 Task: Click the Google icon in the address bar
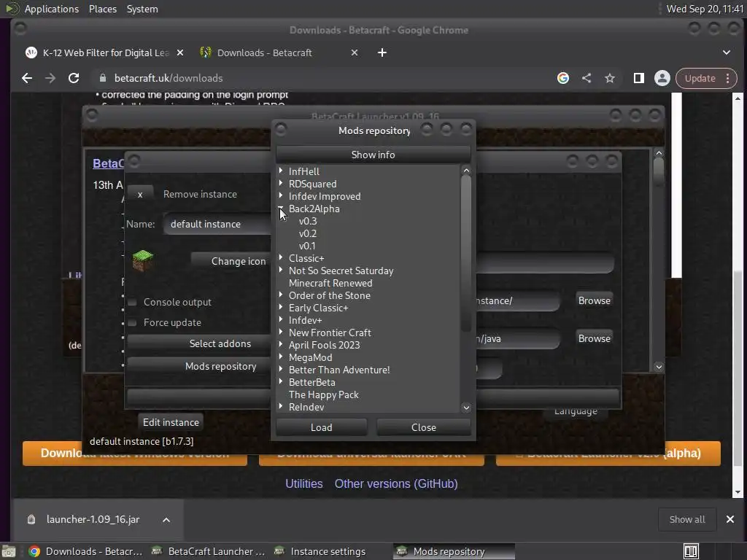[563, 78]
